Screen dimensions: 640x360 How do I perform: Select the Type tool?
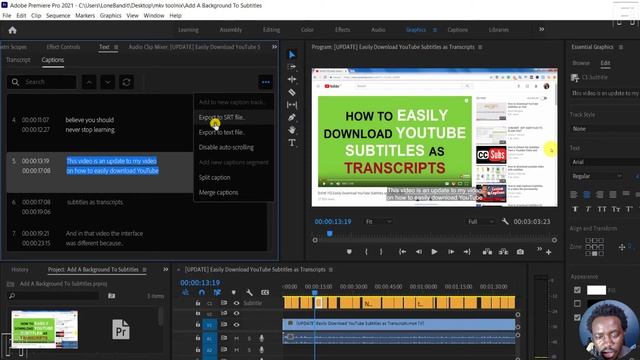(x=292, y=142)
